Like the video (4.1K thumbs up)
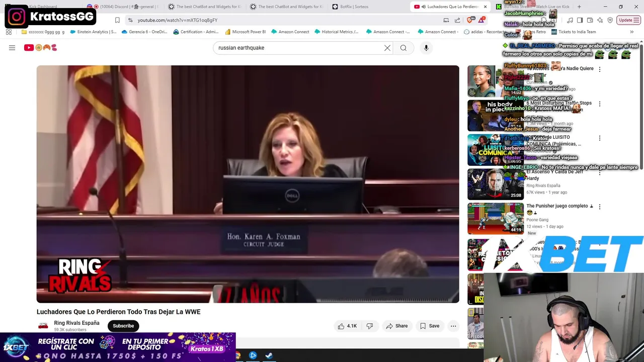The height and width of the screenshot is (362, 644). pos(347,326)
